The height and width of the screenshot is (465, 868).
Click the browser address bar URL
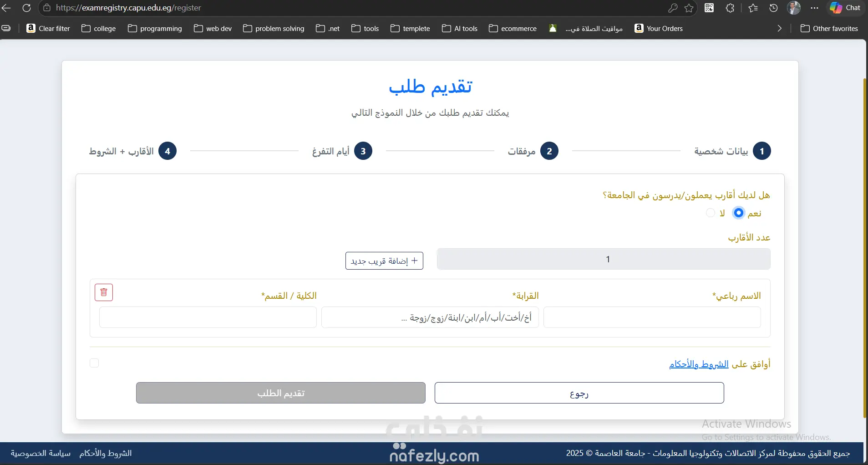[x=128, y=8]
